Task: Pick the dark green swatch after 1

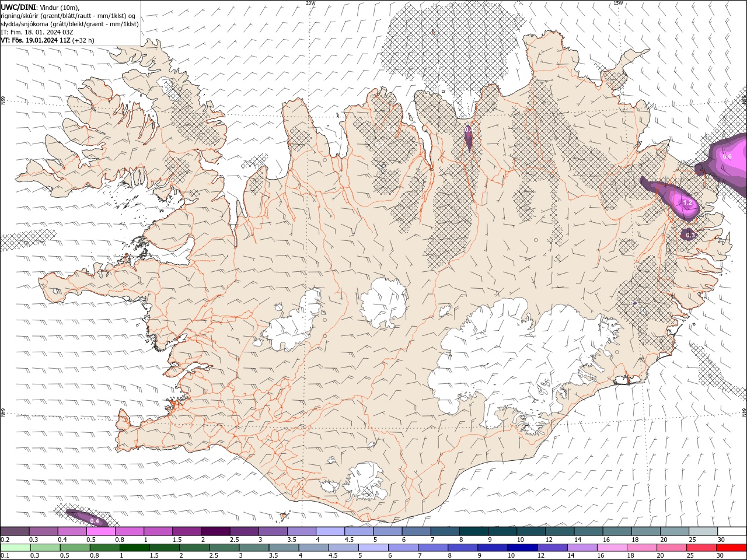Action: (x=134, y=548)
